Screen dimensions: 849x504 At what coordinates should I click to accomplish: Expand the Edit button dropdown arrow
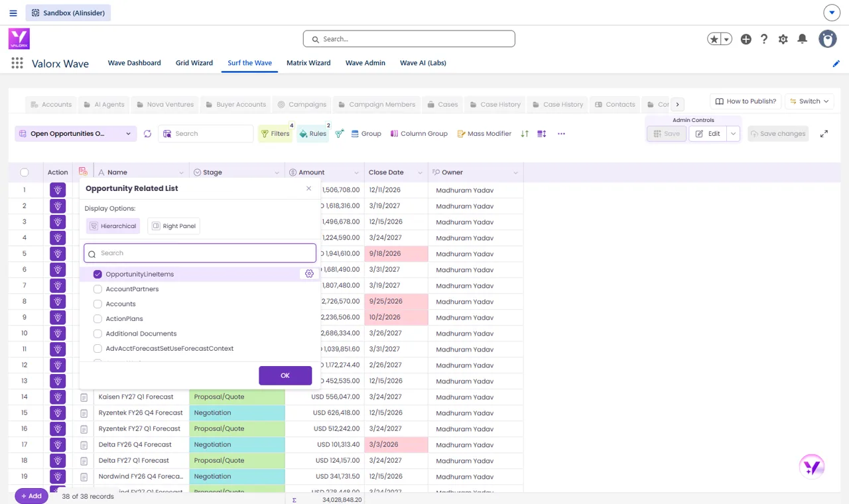click(733, 133)
